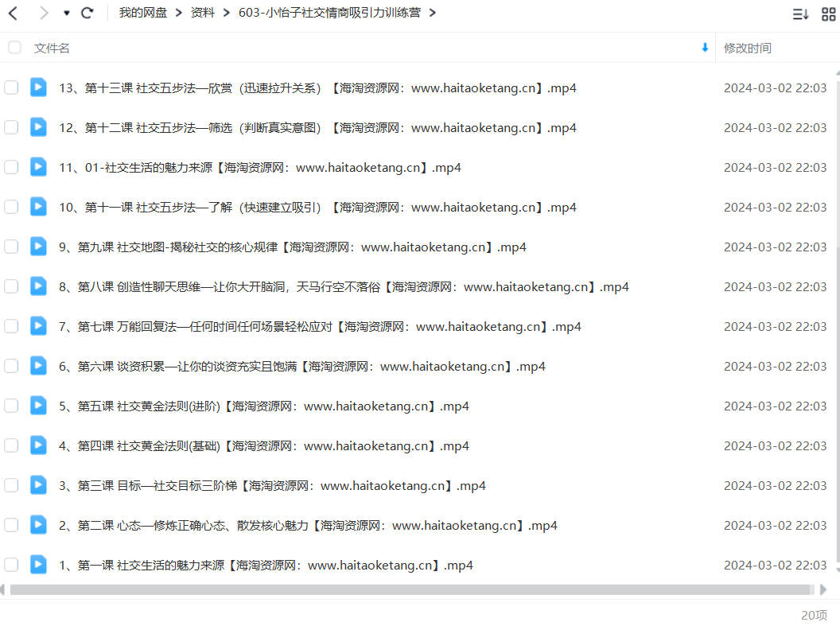Select checkbox for file 6、第六课
Viewport: 840px width, 626px height.
point(11,366)
